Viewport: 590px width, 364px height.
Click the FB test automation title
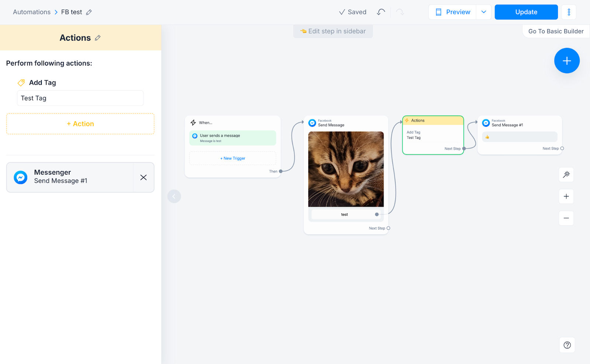[x=72, y=12]
